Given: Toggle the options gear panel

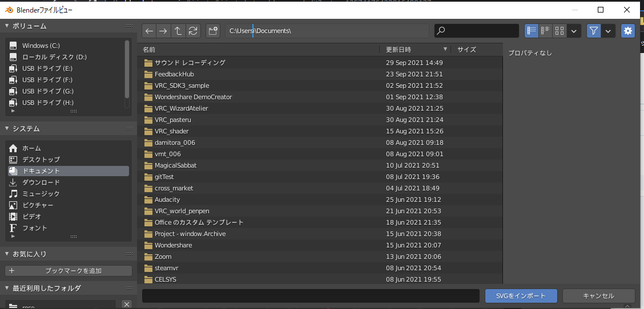Looking at the screenshot, I should pos(628,31).
